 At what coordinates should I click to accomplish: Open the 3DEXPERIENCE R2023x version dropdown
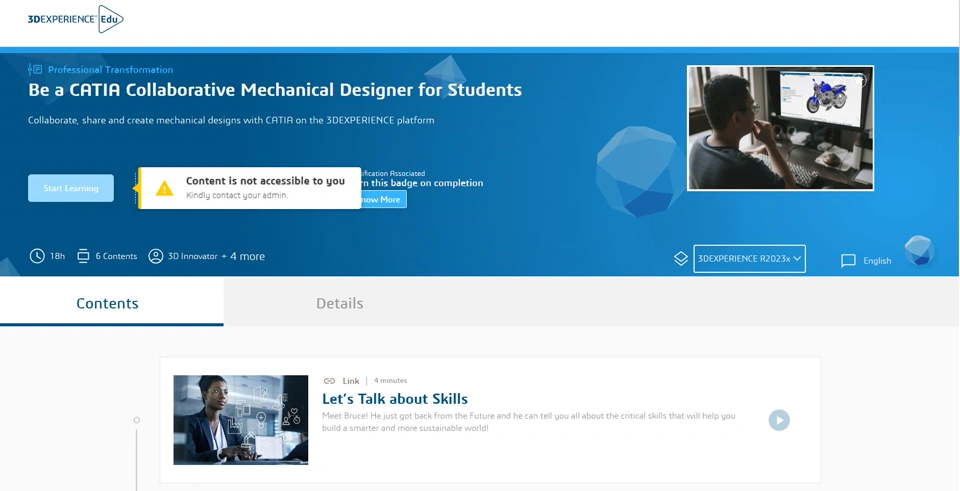pyautogui.click(x=749, y=259)
